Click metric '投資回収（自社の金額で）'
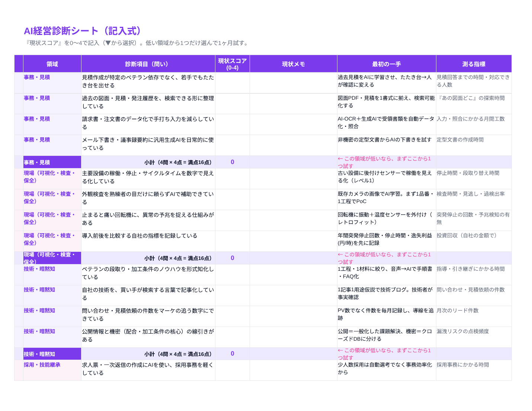The image size is (532, 411). click(474, 241)
